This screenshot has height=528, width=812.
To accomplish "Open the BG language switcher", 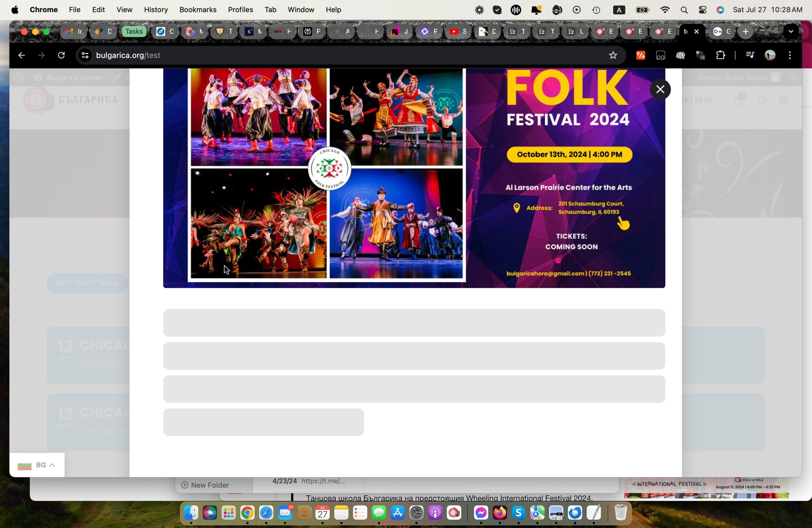I will [37, 465].
